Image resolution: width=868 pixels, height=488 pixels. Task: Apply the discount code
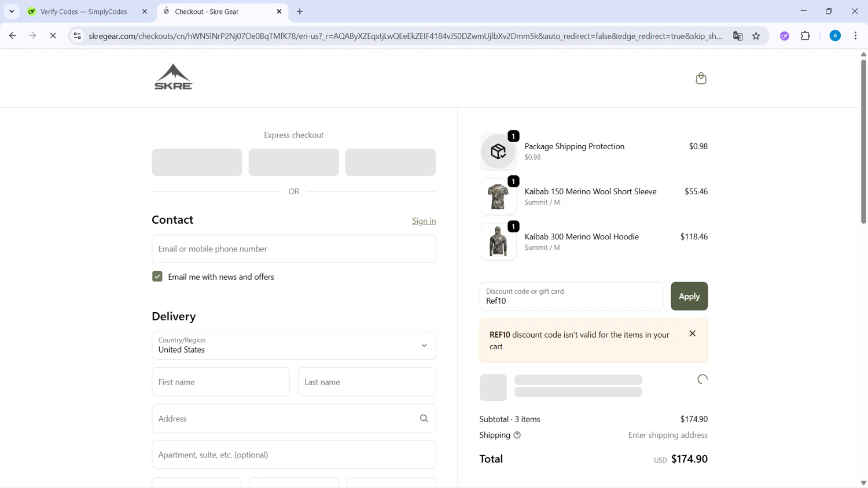point(689,296)
